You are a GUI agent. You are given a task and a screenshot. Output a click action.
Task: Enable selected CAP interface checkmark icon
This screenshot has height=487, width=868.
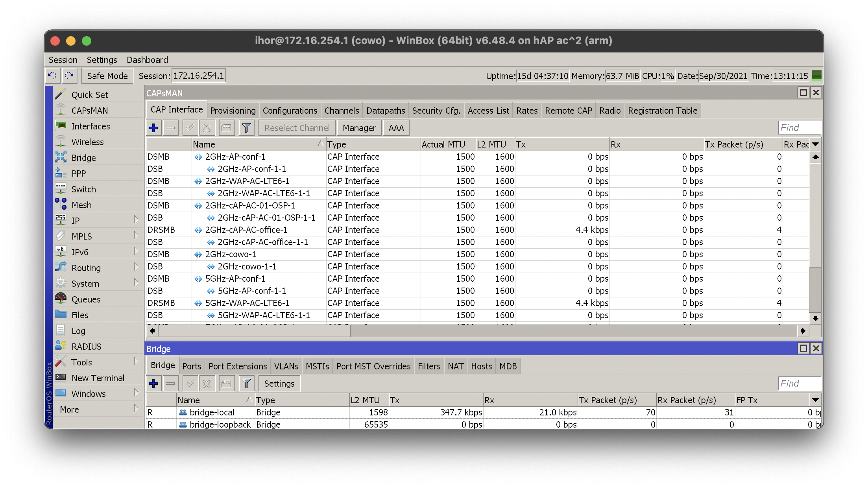point(190,128)
